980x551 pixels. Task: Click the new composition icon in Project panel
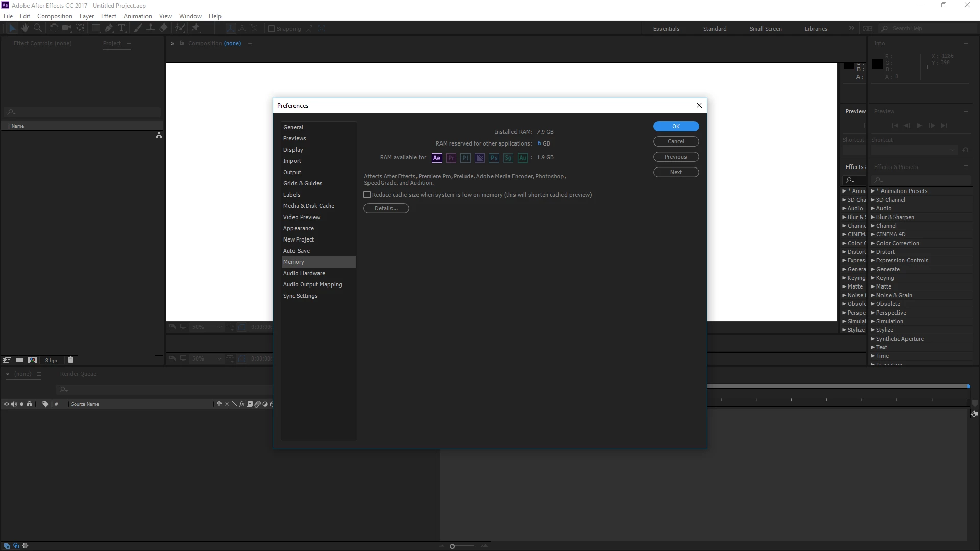(33, 360)
